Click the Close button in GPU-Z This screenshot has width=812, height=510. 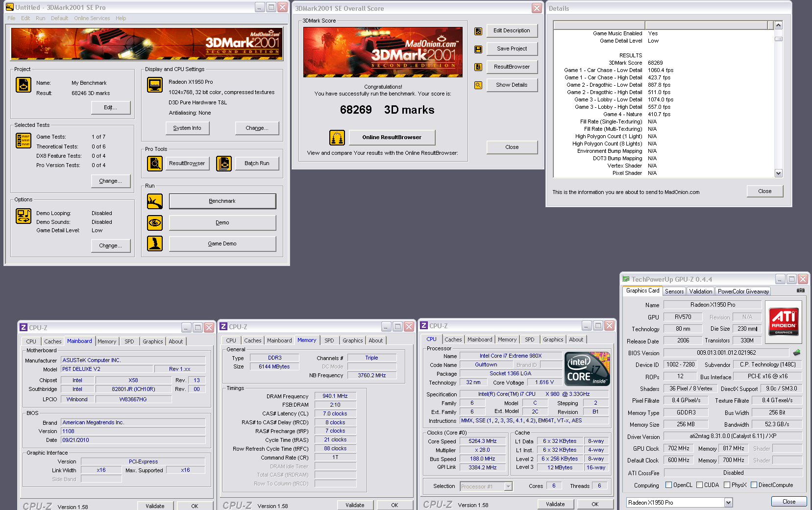point(789,502)
